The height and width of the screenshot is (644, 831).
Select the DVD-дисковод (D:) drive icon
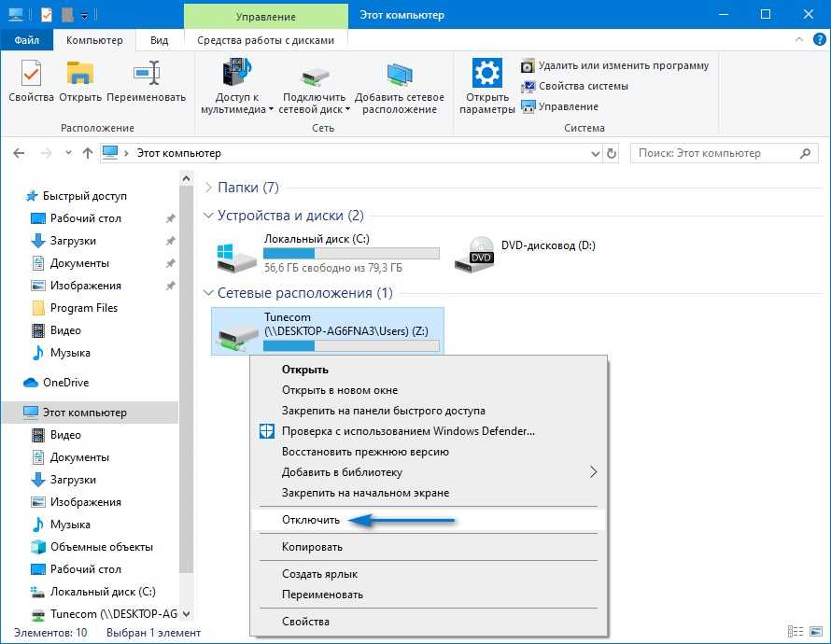tap(474, 252)
